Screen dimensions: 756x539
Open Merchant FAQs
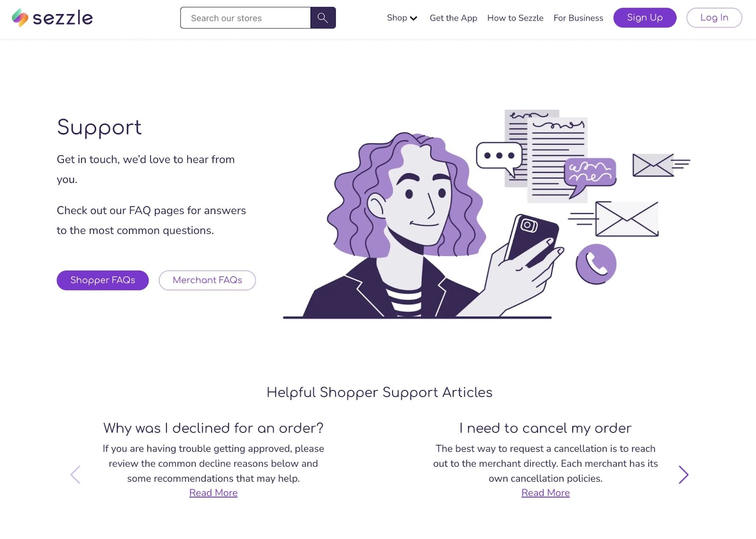pos(207,280)
